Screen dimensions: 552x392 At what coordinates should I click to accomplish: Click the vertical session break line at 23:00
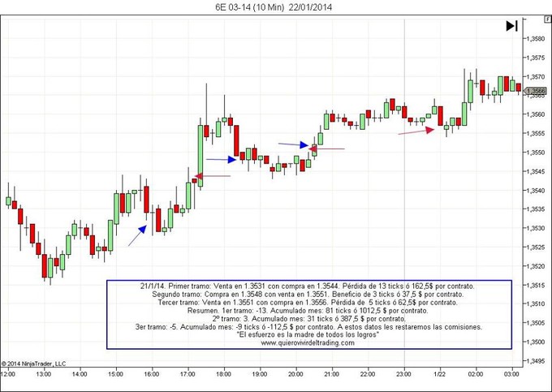click(x=404, y=203)
